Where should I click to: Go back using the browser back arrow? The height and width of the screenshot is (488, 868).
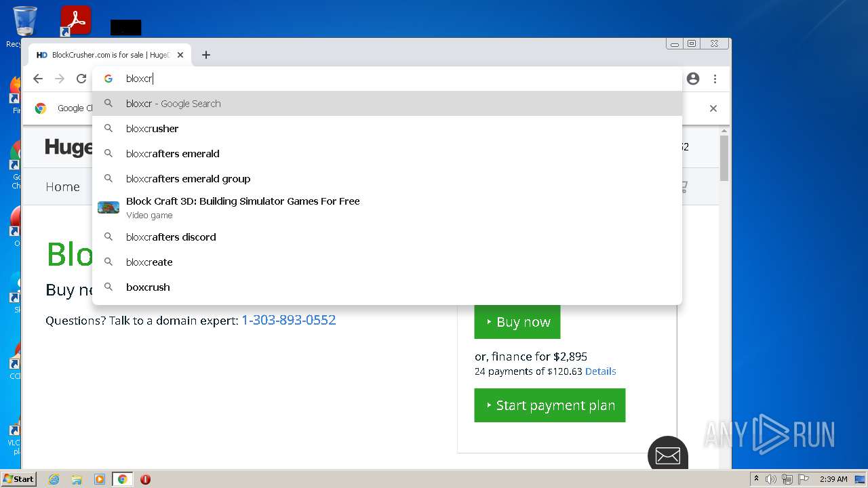pyautogui.click(x=38, y=79)
